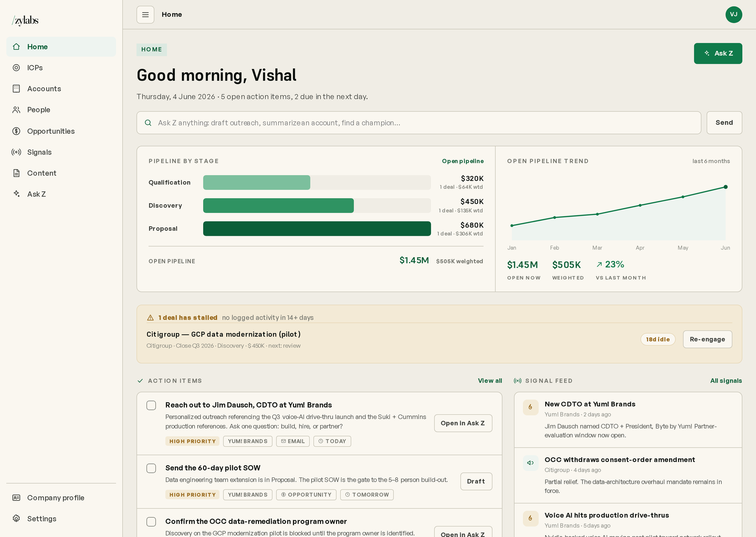Screen dimensions: 756x537
Task: Click the Open pipeline link
Action: tap(463, 161)
